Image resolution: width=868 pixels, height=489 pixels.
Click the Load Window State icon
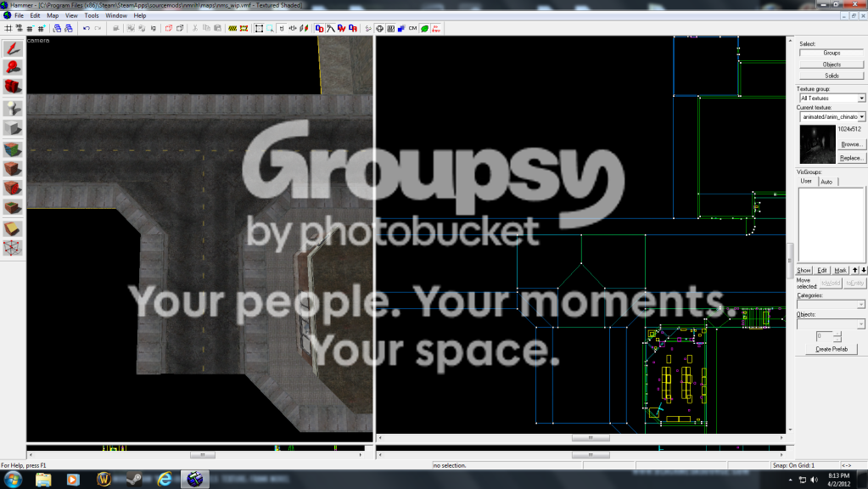pos(57,28)
